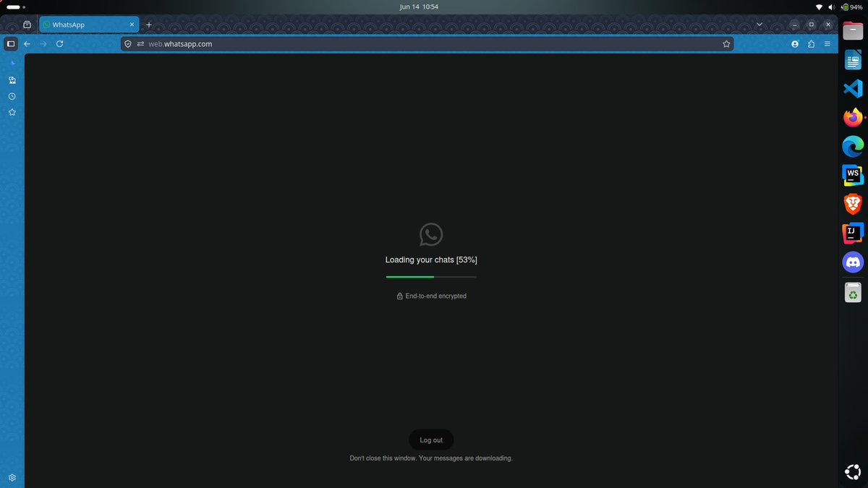This screenshot has height=488, width=868.
Task: Open site permissions icon in address bar
Action: 140,44
